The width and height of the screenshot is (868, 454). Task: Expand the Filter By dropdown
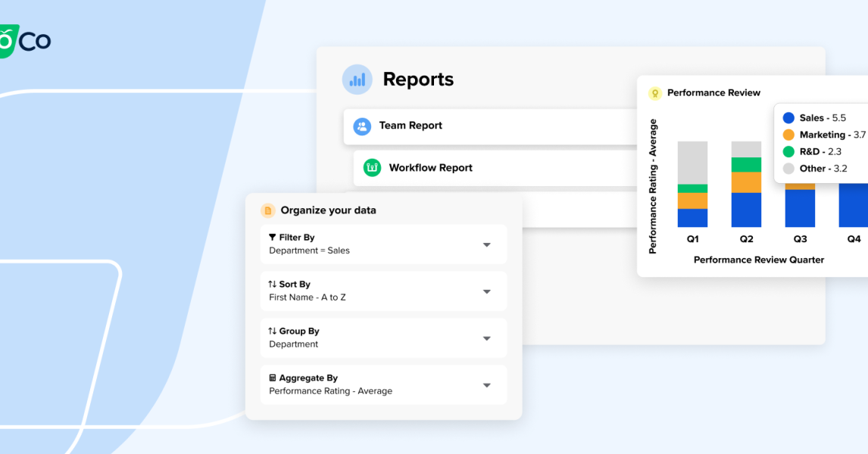487,244
